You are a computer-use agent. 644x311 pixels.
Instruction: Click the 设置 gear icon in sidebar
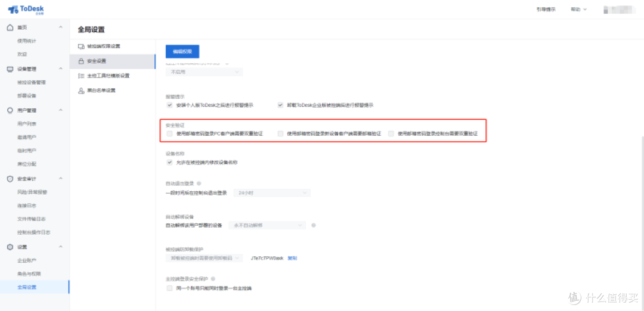pos(11,247)
